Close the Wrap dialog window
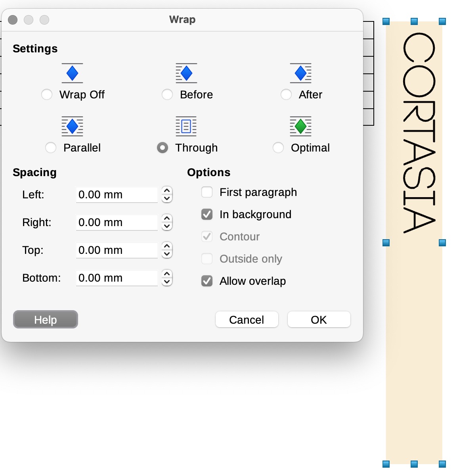This screenshot has height=476, width=459. pyautogui.click(x=13, y=19)
